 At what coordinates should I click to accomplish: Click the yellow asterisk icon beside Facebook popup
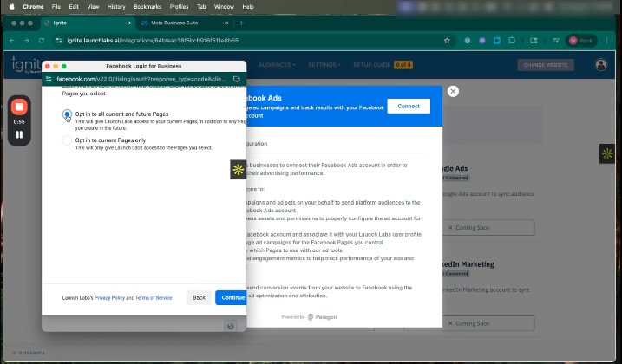pyautogui.click(x=239, y=170)
